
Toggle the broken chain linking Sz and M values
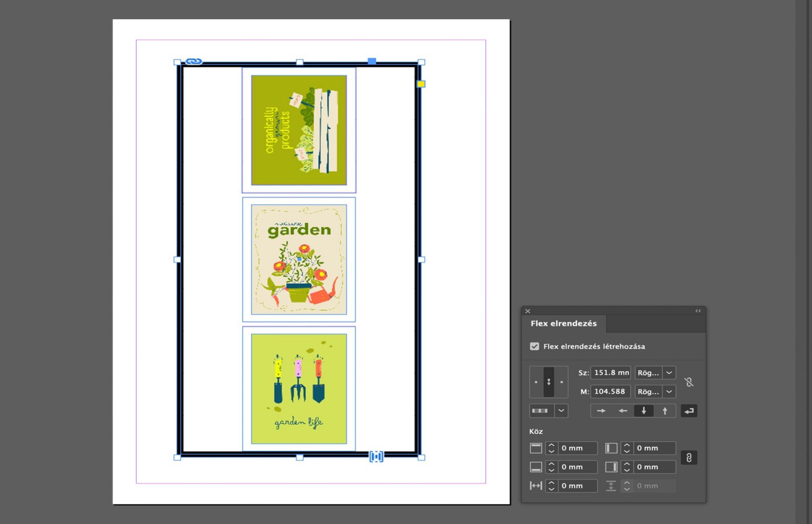click(x=689, y=383)
